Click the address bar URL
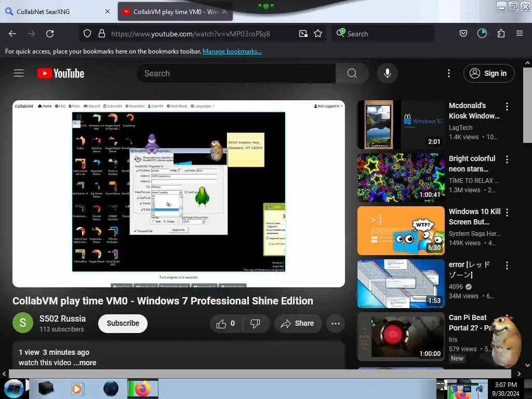532x399 pixels. coord(190,34)
